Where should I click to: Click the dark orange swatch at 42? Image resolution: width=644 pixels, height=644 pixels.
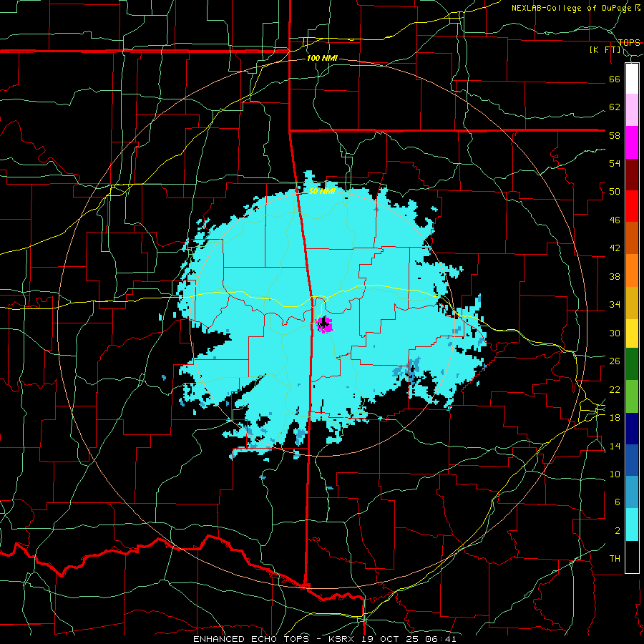632,238
